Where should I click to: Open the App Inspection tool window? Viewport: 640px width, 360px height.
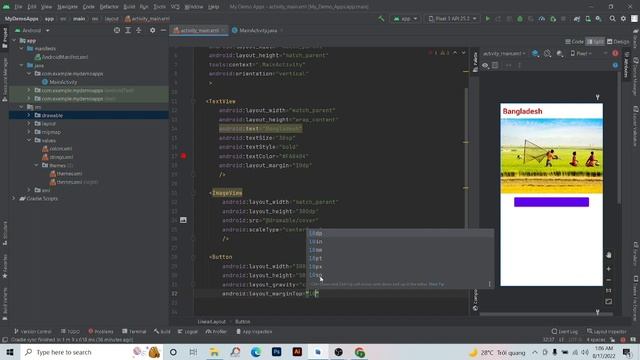point(254,331)
